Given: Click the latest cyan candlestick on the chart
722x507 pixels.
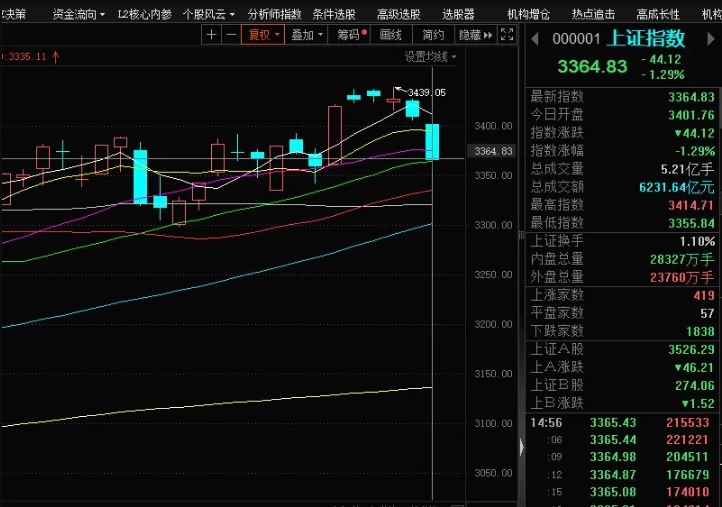Looking at the screenshot, I should coord(432,141).
